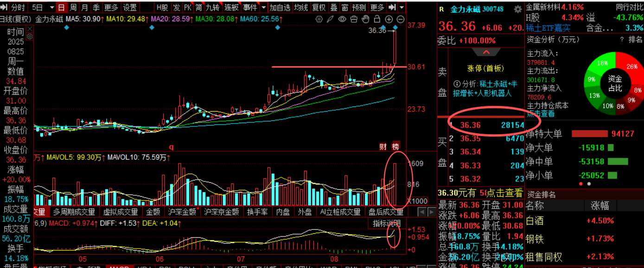Open the 指标说明 indicator description
The width and height of the screenshot is (644, 268).
387,224
